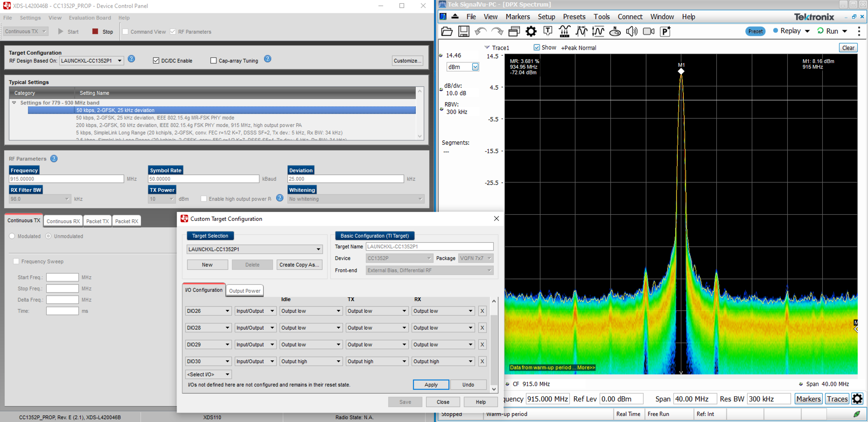
Task: Click the Save floppy icon in SignalVu
Action: point(464,31)
